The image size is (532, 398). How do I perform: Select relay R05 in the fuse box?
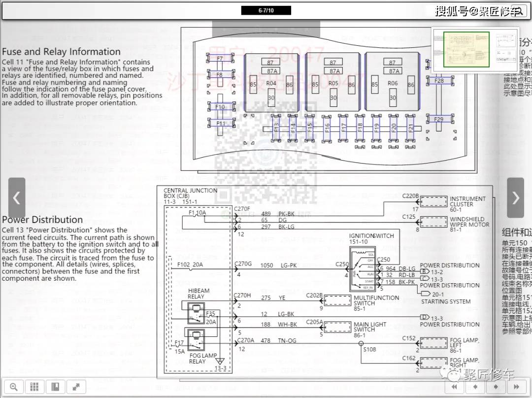333,84
